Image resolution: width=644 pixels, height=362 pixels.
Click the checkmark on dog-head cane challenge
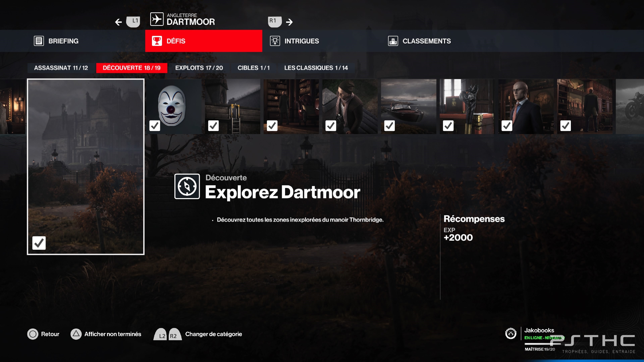click(448, 126)
